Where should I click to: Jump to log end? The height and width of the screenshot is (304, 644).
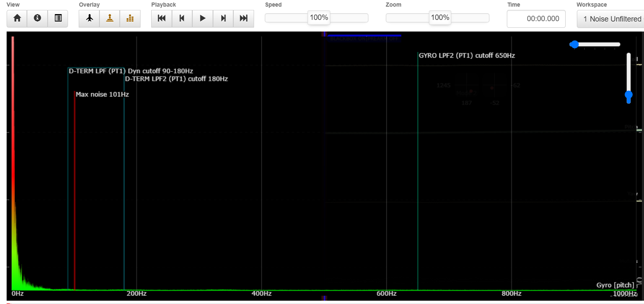click(x=244, y=18)
